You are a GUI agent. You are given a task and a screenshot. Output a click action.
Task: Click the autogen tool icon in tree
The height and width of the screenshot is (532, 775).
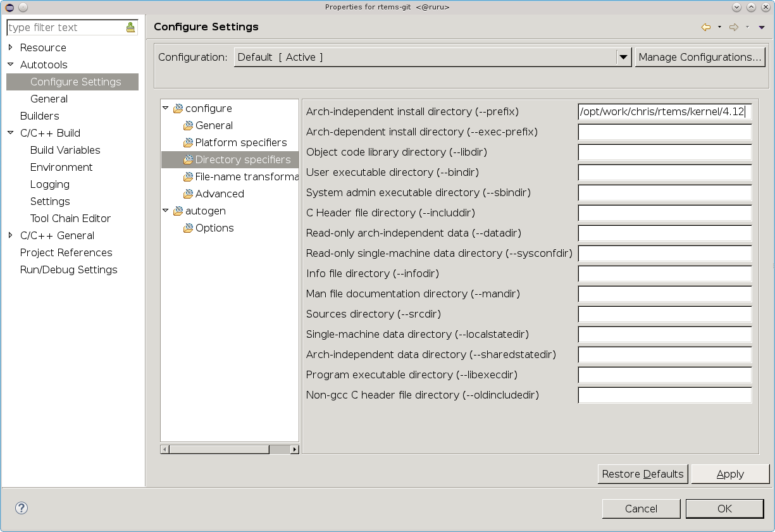(178, 211)
